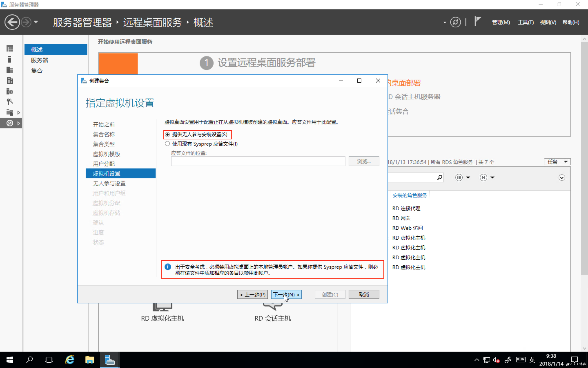Click the main window vertical scrollbar
588x368 pixels.
point(584,158)
